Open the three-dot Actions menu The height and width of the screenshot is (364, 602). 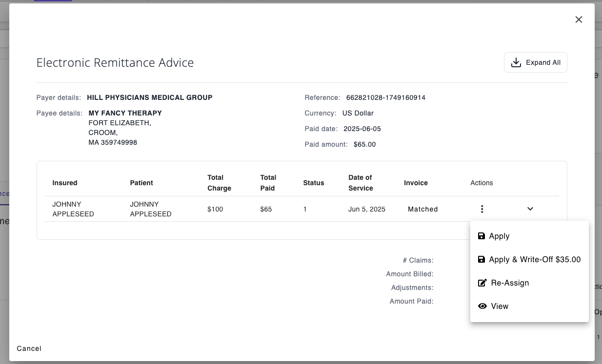(482, 209)
